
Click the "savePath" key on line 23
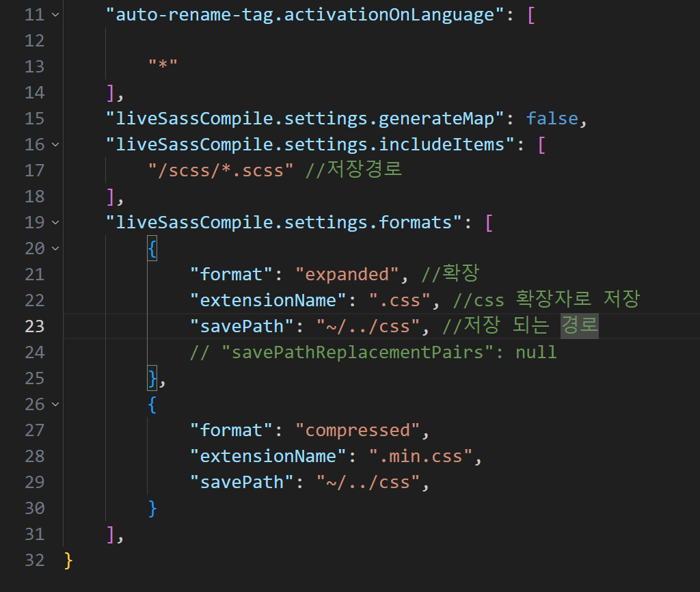tap(242, 326)
